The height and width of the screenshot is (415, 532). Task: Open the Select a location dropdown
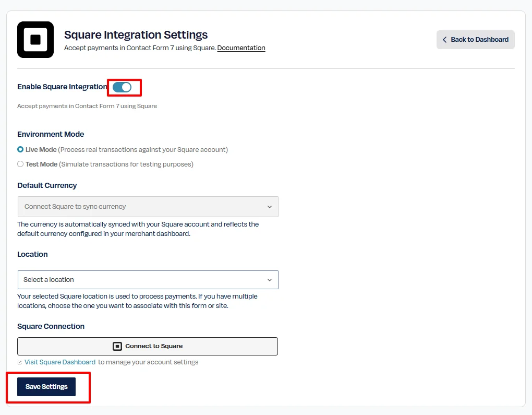pyautogui.click(x=148, y=280)
